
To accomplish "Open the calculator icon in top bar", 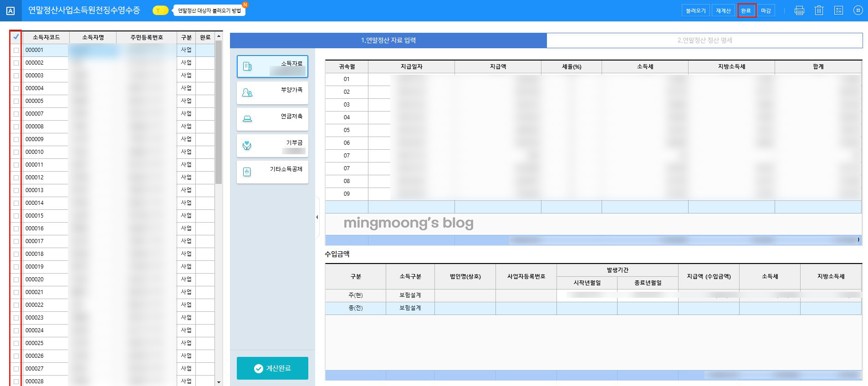I will pyautogui.click(x=838, y=10).
